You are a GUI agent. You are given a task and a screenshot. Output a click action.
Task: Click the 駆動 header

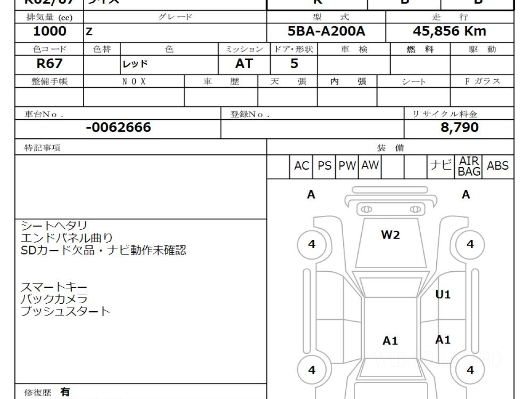(x=482, y=50)
